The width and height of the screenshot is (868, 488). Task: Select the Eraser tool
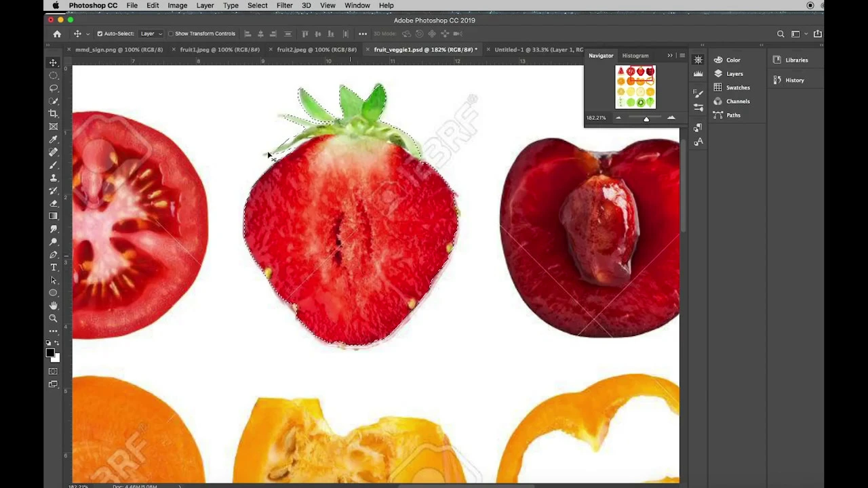pos(53,203)
